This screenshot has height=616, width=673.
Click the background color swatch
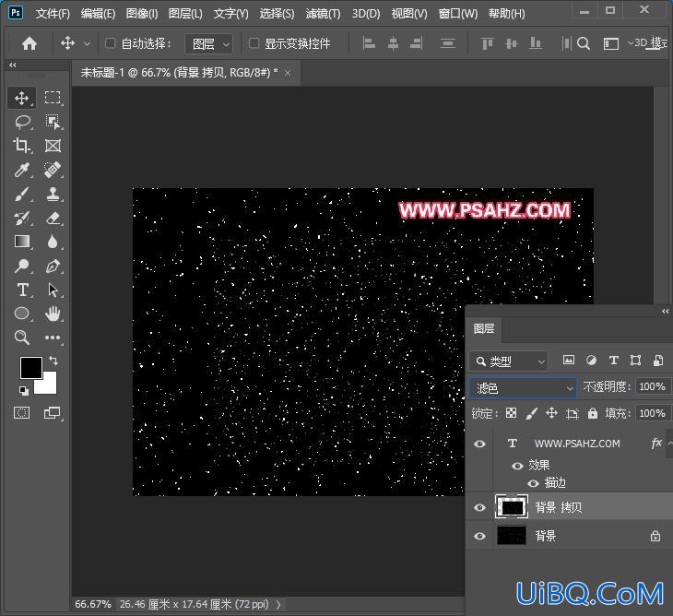48,385
